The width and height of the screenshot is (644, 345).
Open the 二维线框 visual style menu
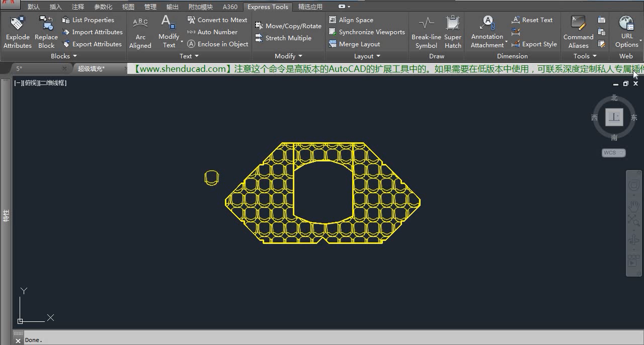coord(53,83)
